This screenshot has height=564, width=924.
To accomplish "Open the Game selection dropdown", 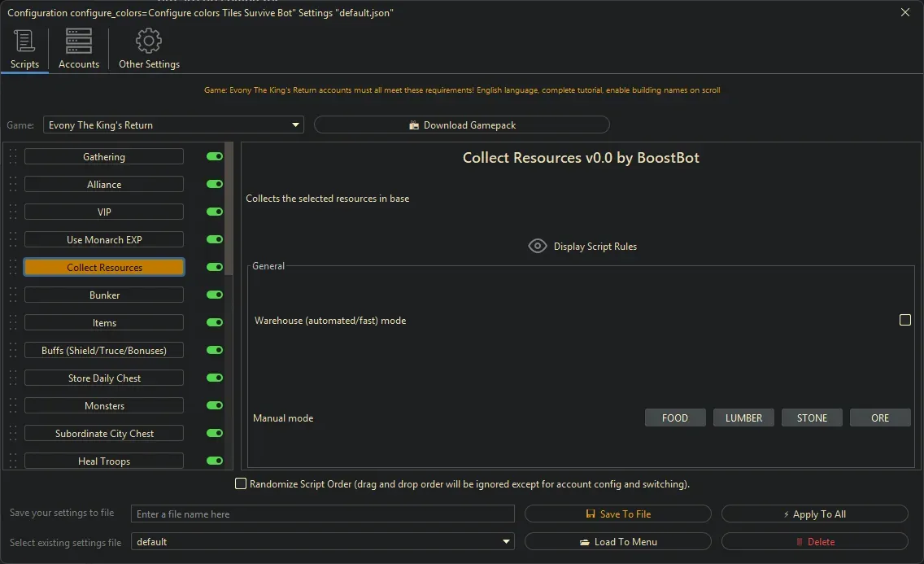I will 294,125.
